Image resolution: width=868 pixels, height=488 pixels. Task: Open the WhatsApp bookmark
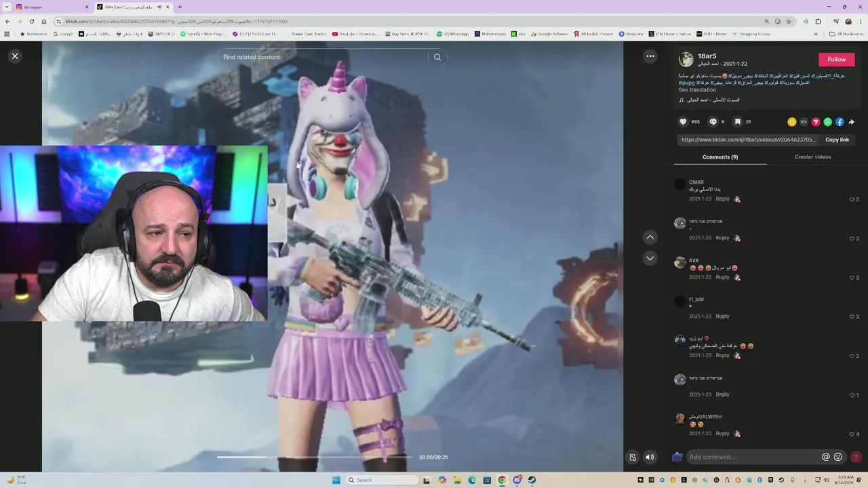click(453, 33)
